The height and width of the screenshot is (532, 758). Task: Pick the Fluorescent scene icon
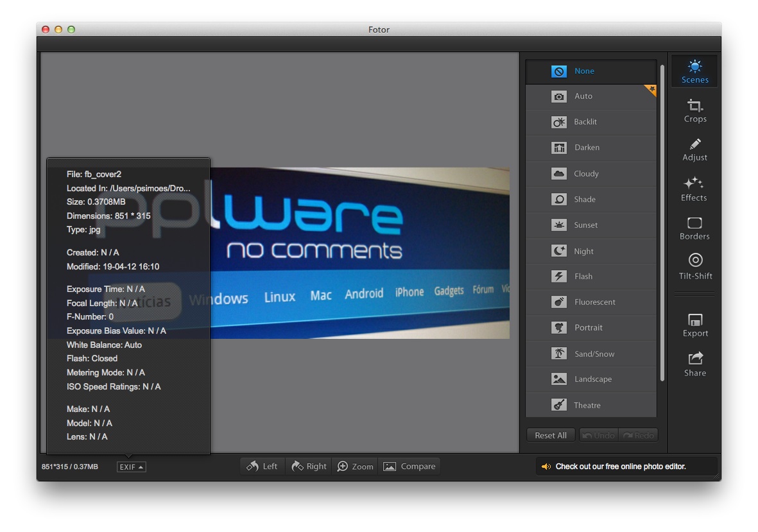point(559,302)
